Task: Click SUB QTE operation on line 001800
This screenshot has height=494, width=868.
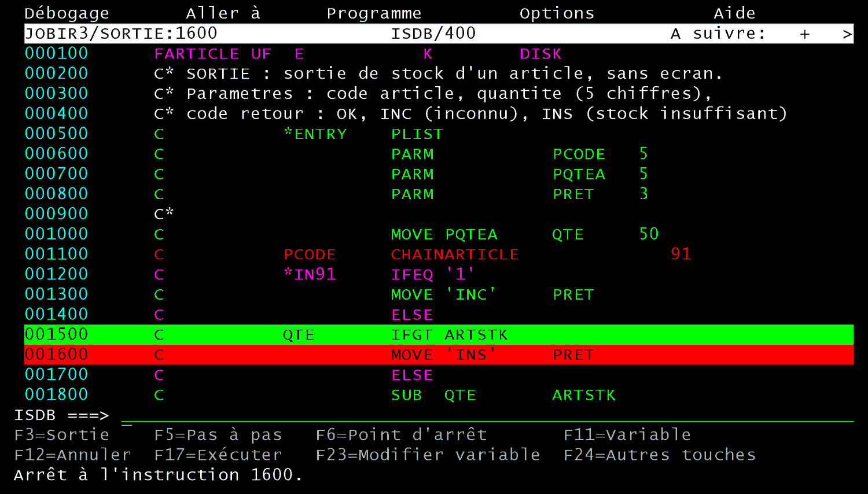Action: point(433,395)
